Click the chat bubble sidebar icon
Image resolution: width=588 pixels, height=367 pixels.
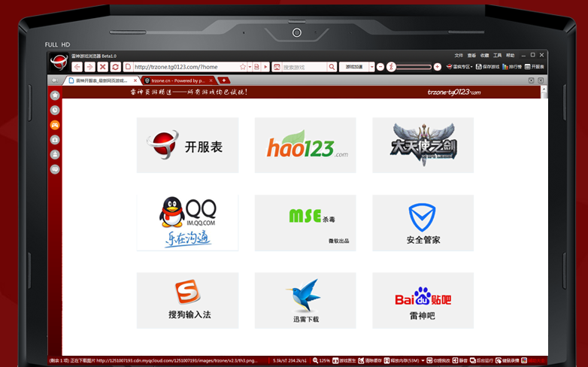click(x=55, y=169)
